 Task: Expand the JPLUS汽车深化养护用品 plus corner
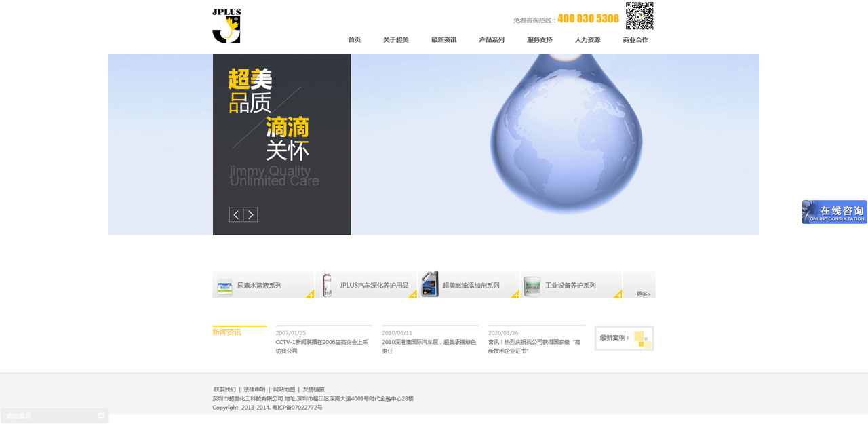point(412,294)
